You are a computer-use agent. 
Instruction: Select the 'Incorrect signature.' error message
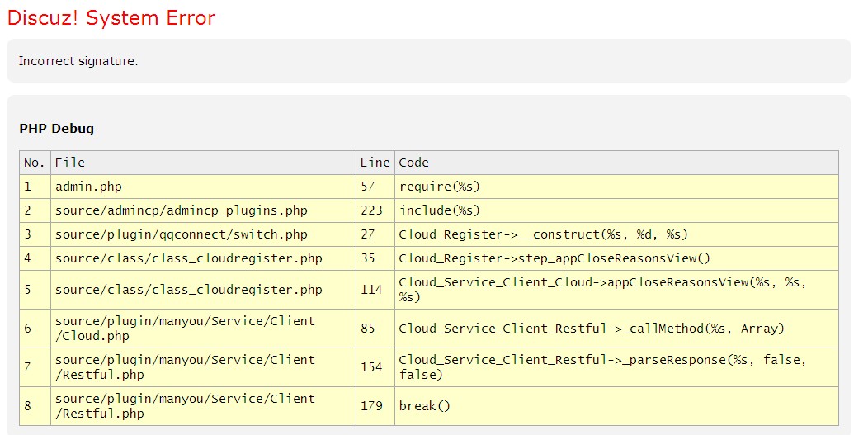tap(78, 61)
